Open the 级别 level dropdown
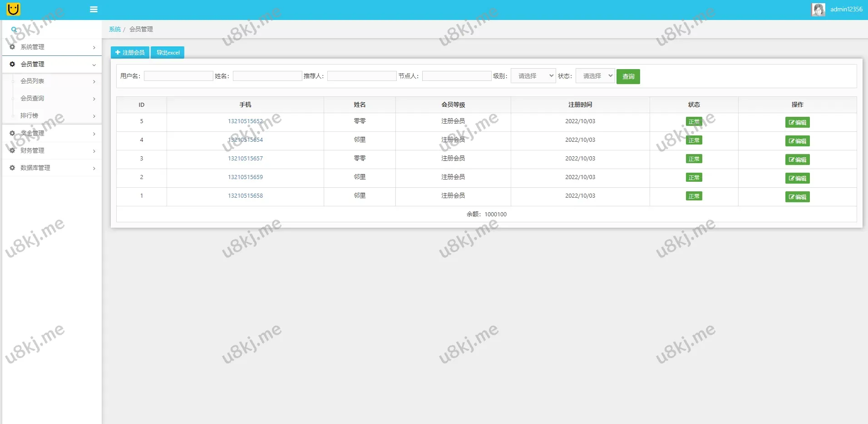Viewport: 868px width, 424px height. click(x=533, y=76)
